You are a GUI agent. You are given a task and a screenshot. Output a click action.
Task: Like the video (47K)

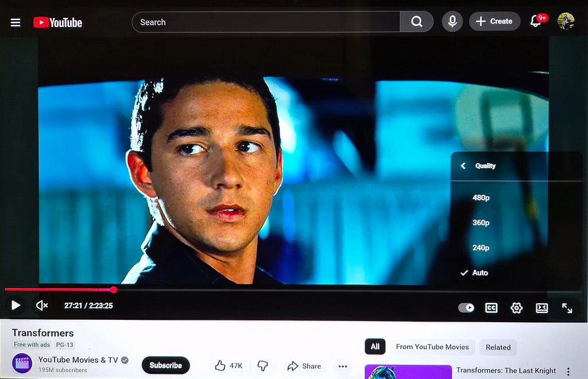coord(229,365)
